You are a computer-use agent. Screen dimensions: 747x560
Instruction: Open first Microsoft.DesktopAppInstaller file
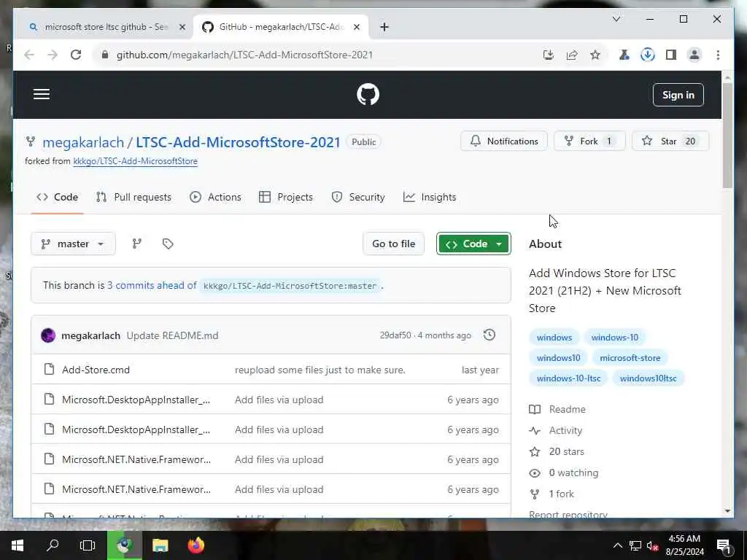[x=136, y=400]
